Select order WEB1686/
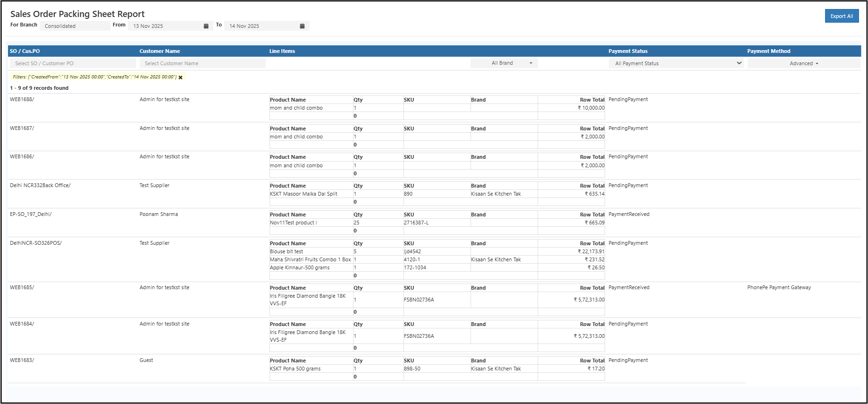The height and width of the screenshot is (404, 868). point(22,156)
